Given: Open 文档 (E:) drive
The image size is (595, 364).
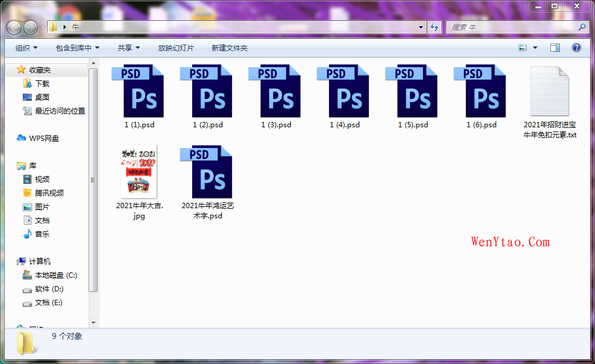Looking at the screenshot, I should click(49, 303).
